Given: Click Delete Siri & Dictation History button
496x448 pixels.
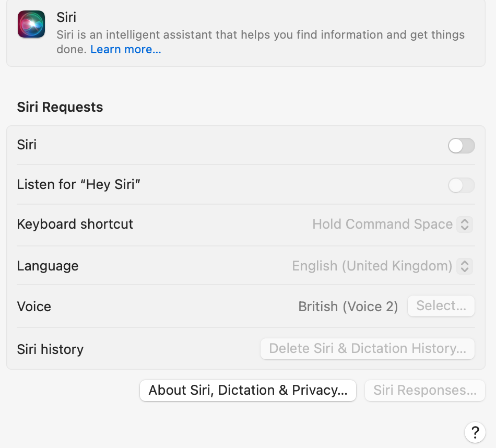Looking at the screenshot, I should [367, 349].
